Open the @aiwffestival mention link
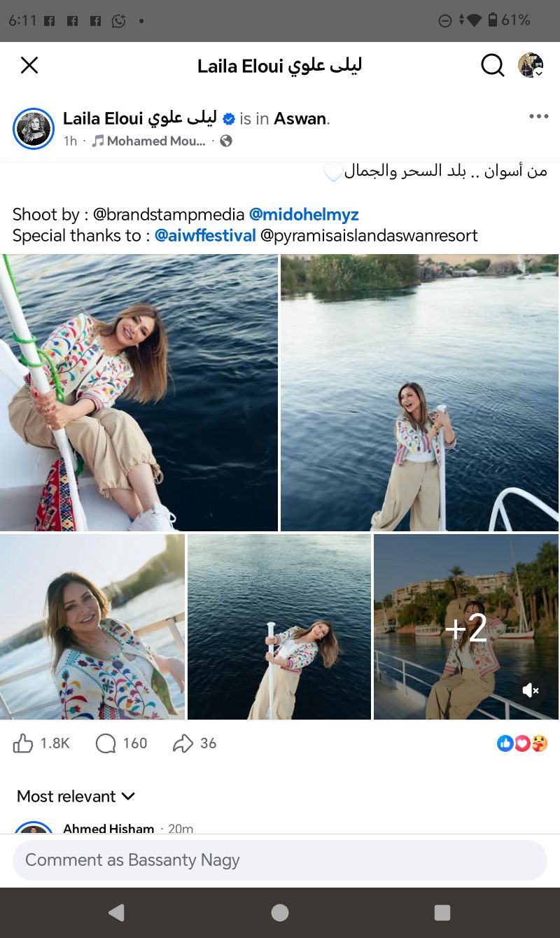The width and height of the screenshot is (560, 938). (205, 235)
